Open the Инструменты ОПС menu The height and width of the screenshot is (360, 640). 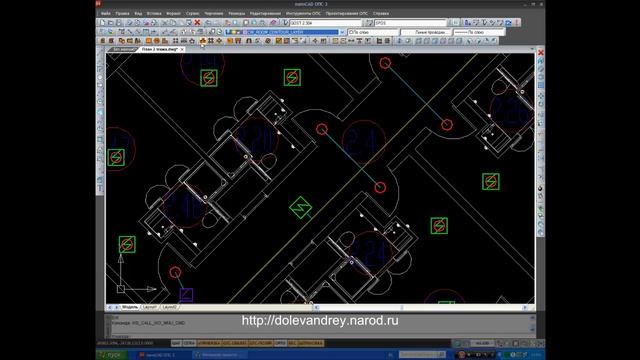click(303, 13)
